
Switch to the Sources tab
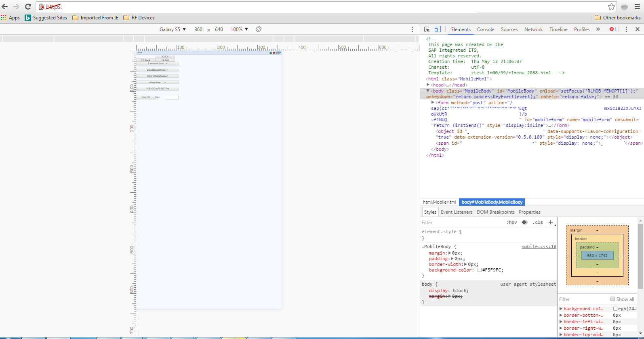509,29
